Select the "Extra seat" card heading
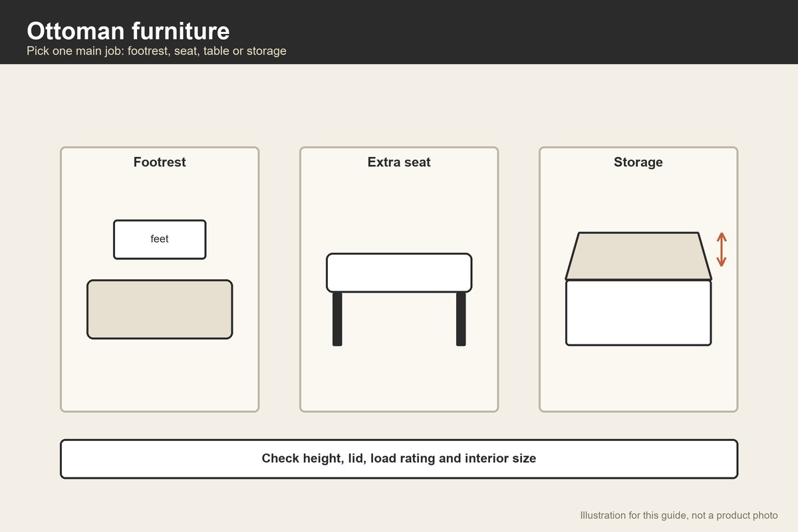The width and height of the screenshot is (798, 532). coord(399,162)
